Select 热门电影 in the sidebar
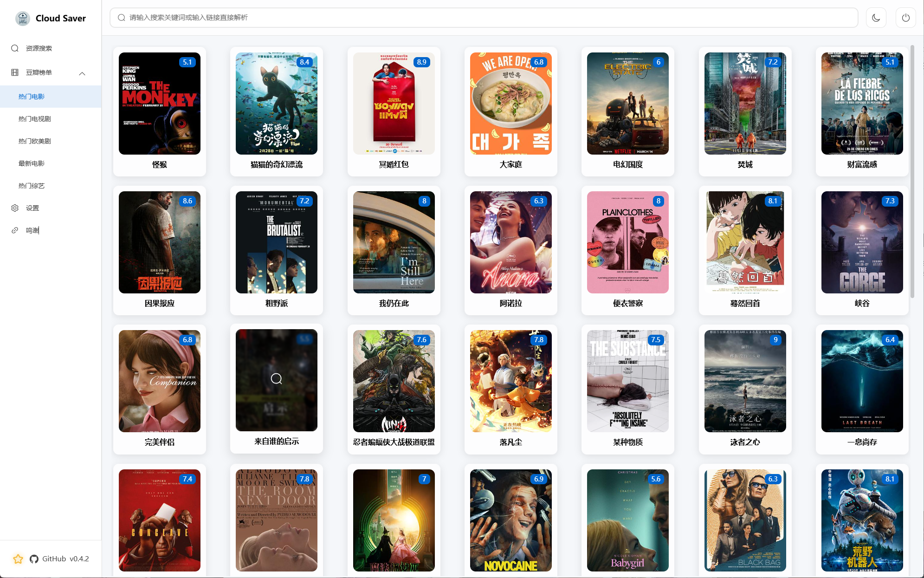 coord(51,97)
